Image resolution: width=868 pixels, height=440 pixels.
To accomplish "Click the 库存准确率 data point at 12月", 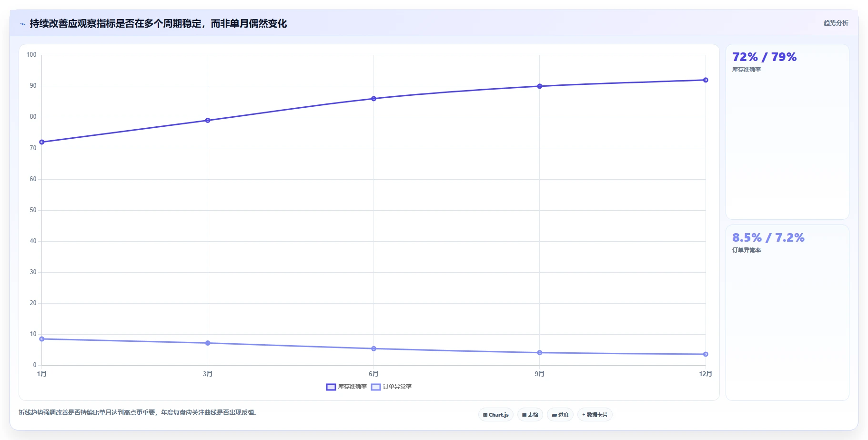I will (x=706, y=80).
